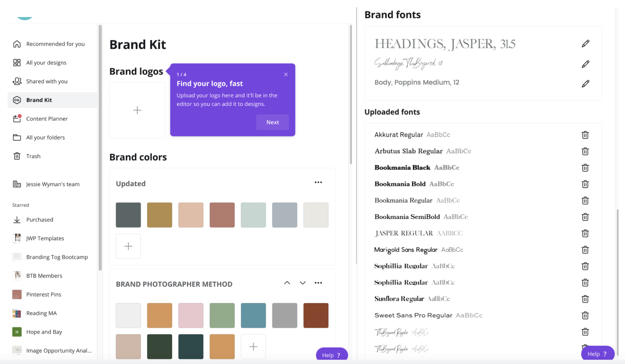This screenshot has height=364, width=625.
Task: Open more options for Updated palette
Action: tap(318, 182)
